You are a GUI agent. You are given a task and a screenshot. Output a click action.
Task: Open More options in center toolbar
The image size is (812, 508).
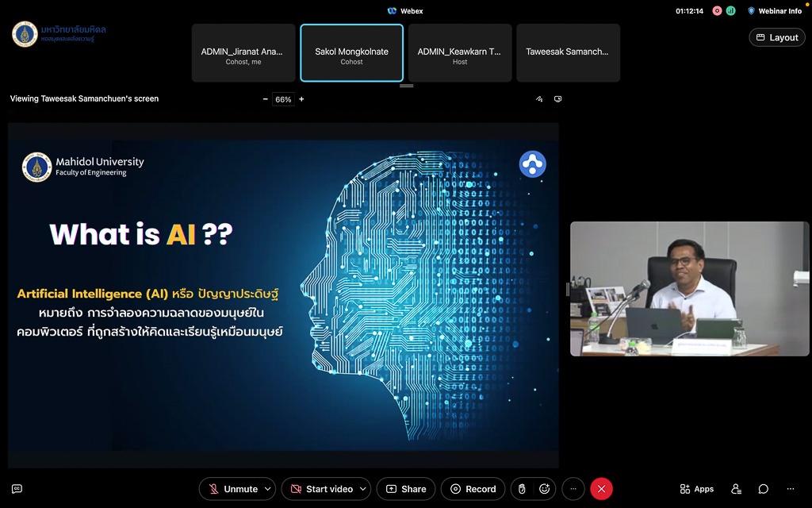pos(573,489)
